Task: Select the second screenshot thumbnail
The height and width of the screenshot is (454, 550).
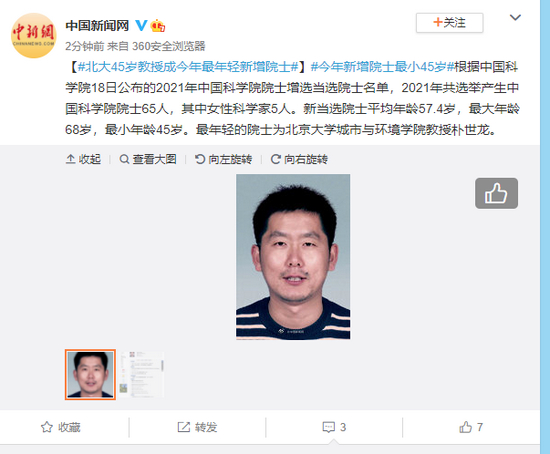Action: 142,374
